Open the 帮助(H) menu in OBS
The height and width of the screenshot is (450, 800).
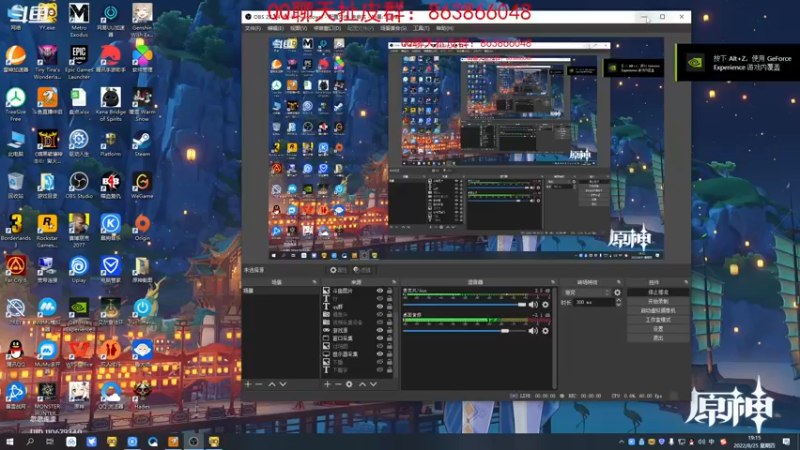[x=444, y=28]
